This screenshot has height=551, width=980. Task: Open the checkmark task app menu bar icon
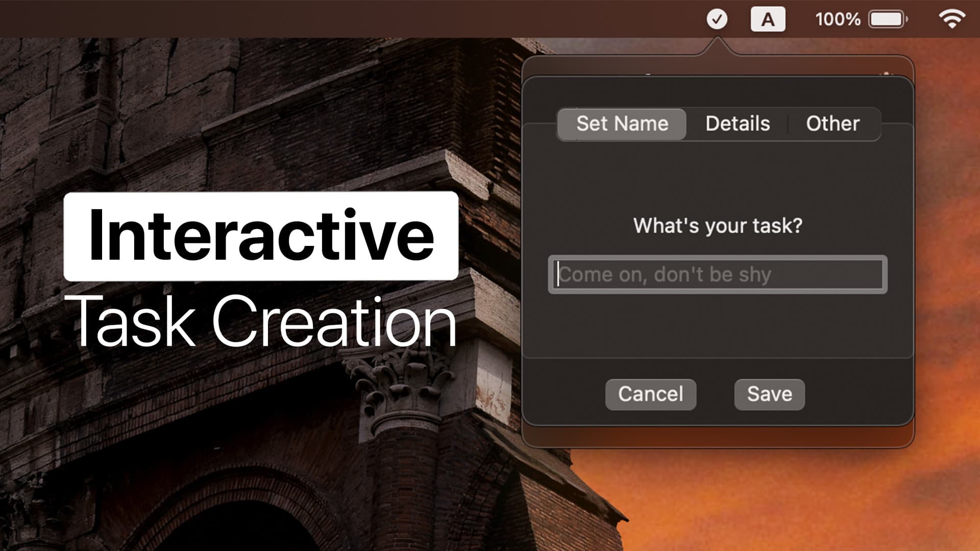click(x=717, y=19)
